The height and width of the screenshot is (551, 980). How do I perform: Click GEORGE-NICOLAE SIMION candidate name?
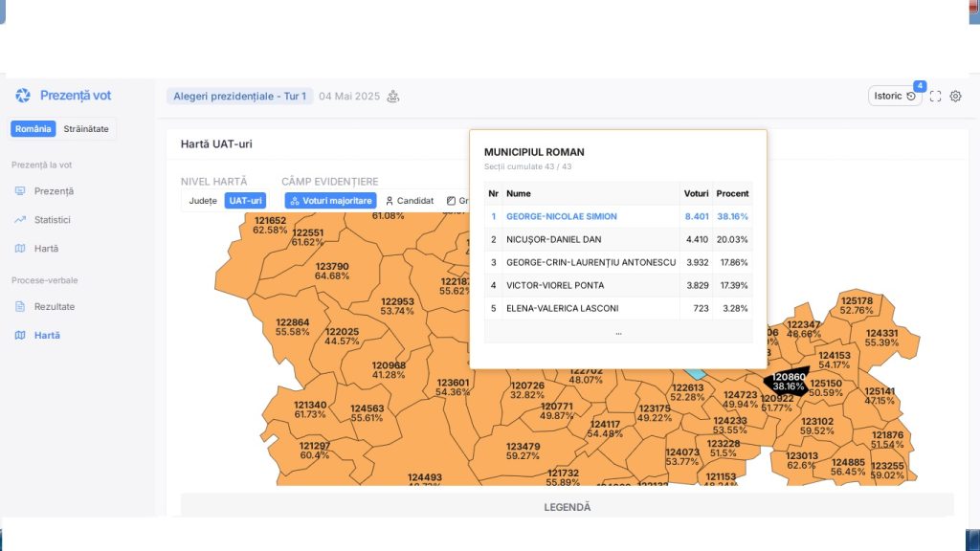pyautogui.click(x=561, y=216)
